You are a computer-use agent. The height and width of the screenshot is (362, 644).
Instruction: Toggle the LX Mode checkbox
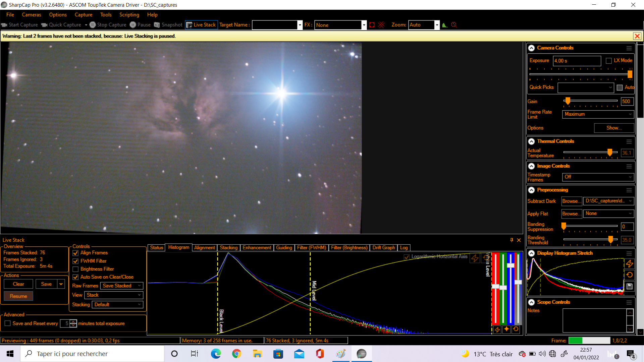609,61
